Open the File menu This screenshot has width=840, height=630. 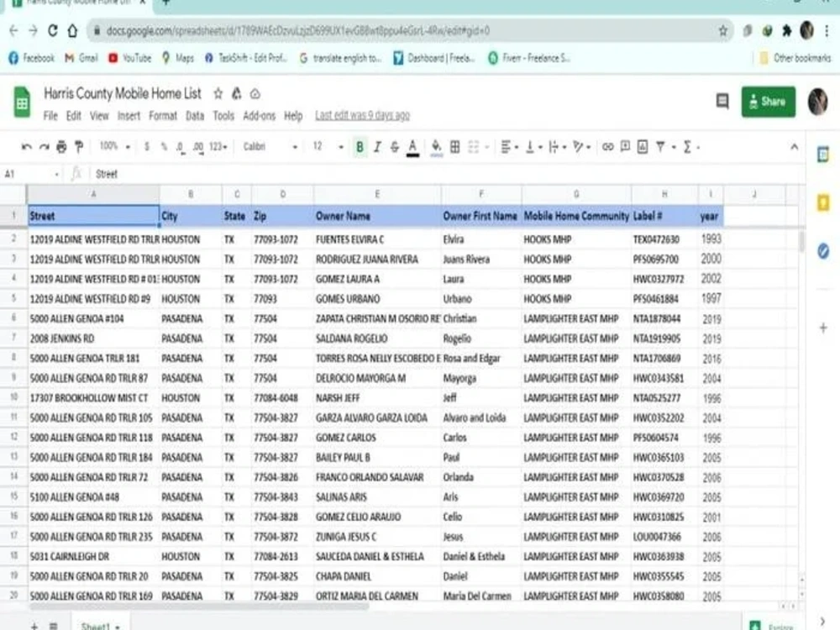click(50, 116)
